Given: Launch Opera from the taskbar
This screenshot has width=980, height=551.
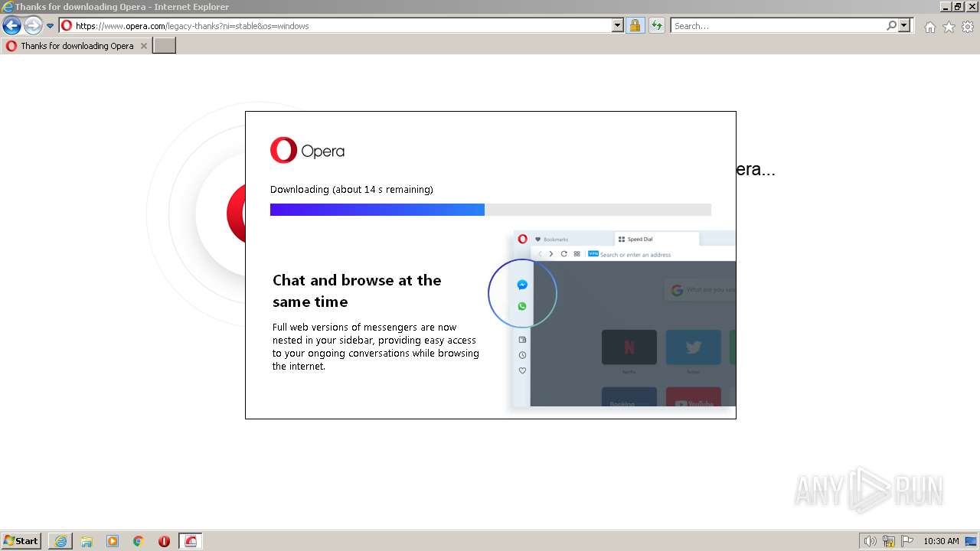Looking at the screenshot, I should [x=164, y=541].
